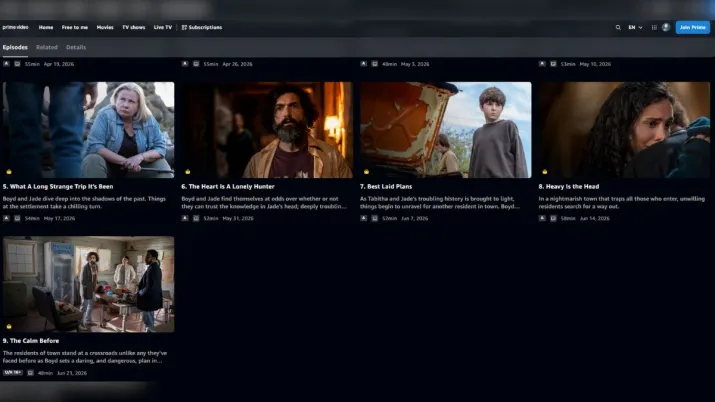Click the subtitles icon beside Jun 21, 2026
Screen dimensions: 715x402
[31, 373]
